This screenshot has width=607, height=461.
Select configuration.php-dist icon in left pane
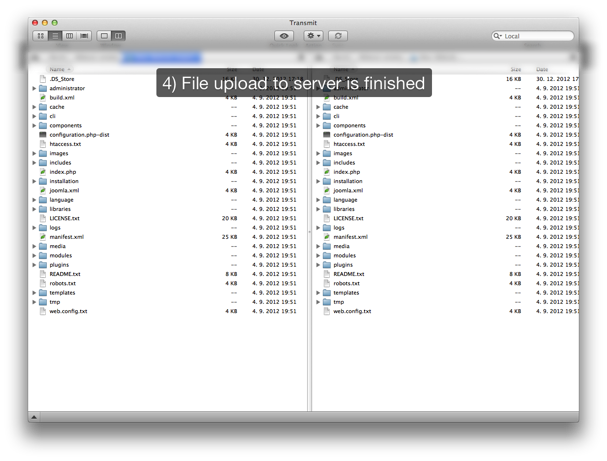click(x=43, y=135)
